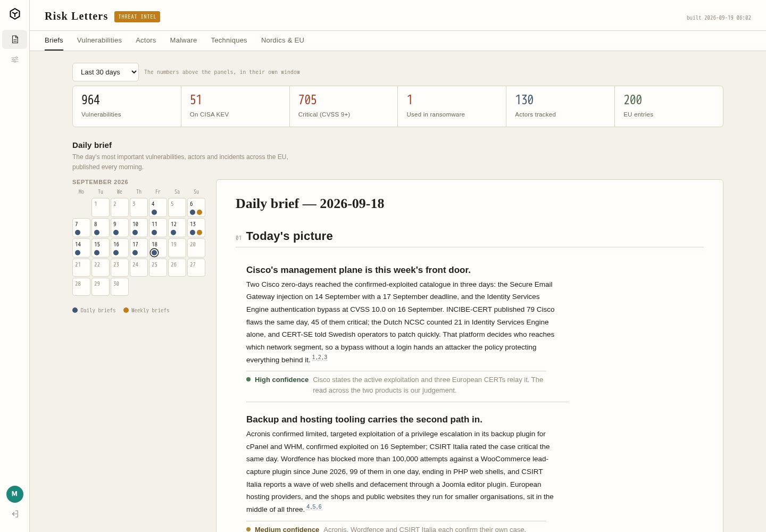766x532 pixels.
Task: Click the Used in ransomware stat card
Action: coord(452,106)
